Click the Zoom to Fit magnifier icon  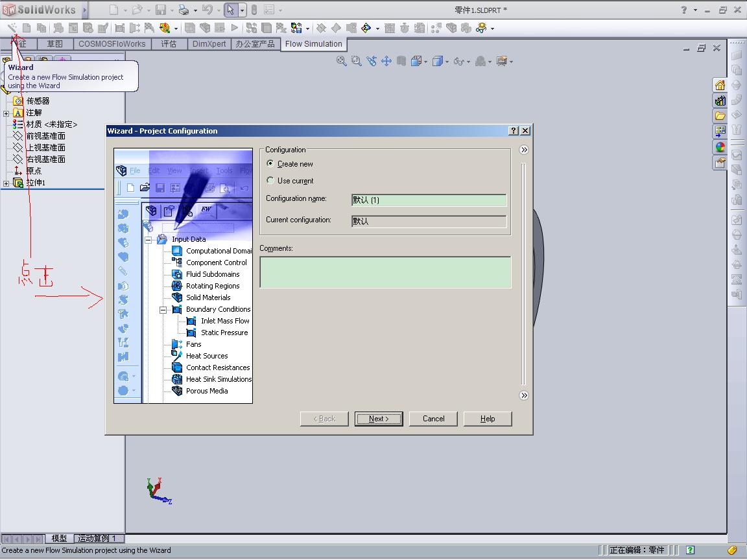341,61
